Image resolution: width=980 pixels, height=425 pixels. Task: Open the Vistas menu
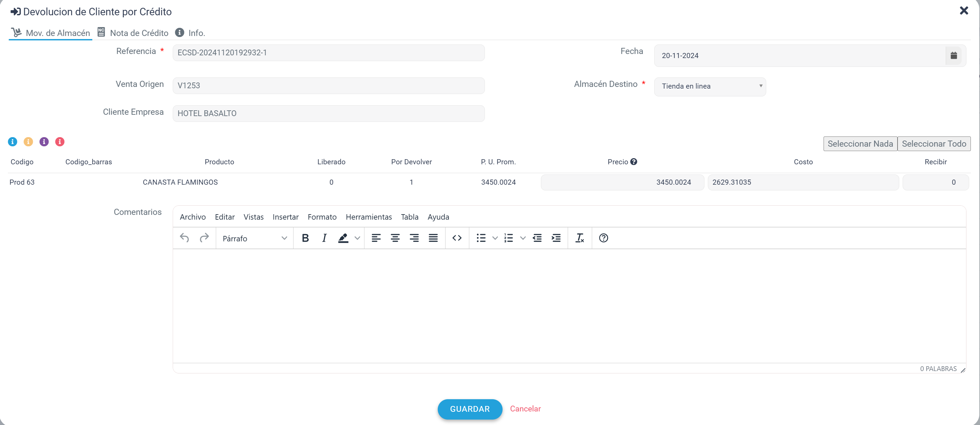point(253,217)
